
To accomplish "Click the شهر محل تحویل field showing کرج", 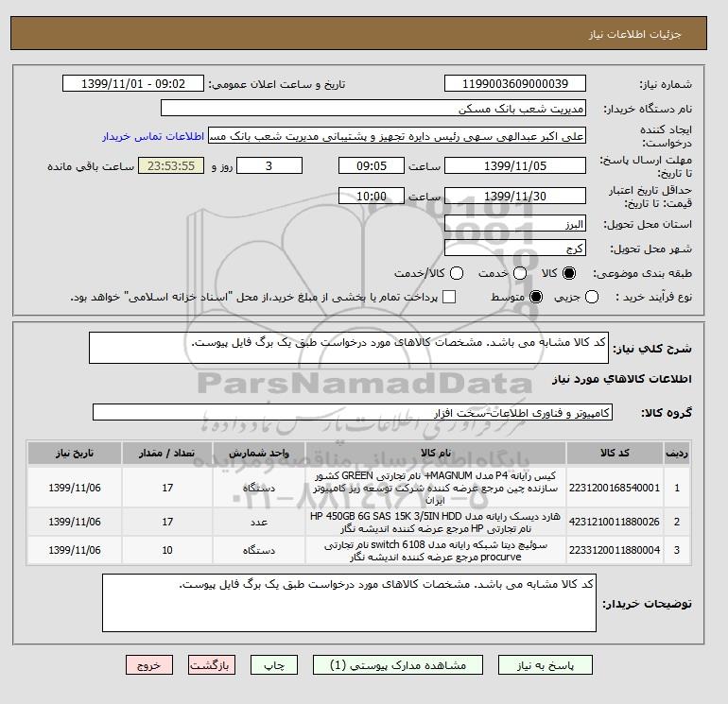I will (516, 249).
